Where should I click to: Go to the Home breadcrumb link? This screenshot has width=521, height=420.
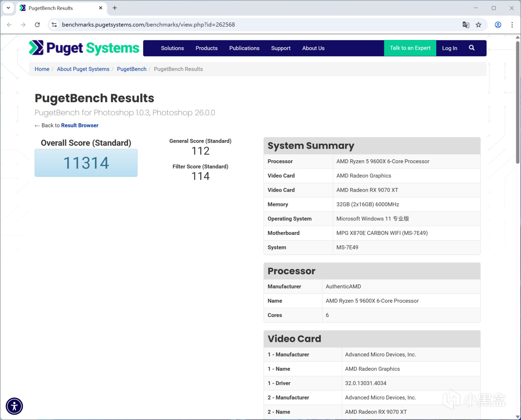pos(42,69)
